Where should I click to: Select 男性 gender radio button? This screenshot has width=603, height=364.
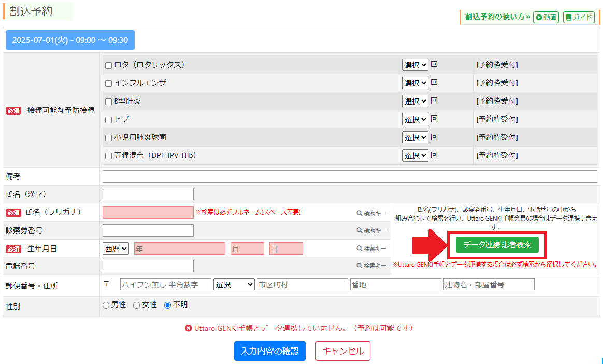106,305
